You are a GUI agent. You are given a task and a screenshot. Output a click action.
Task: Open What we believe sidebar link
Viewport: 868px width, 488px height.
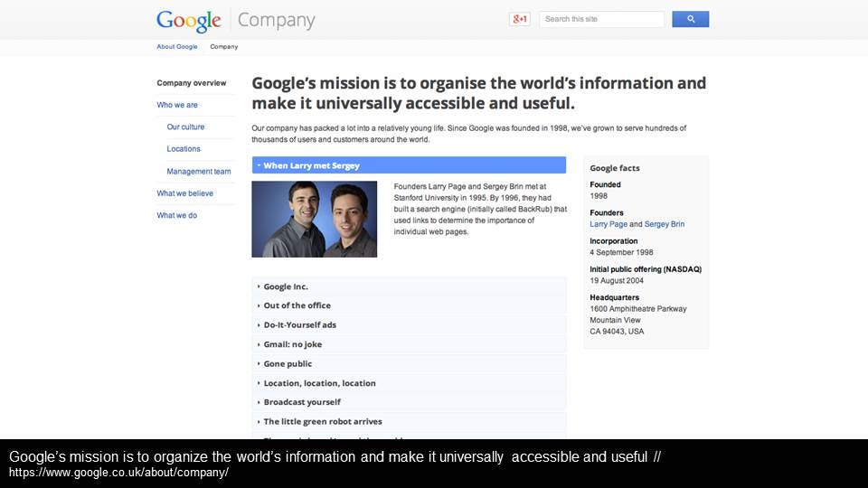point(184,193)
